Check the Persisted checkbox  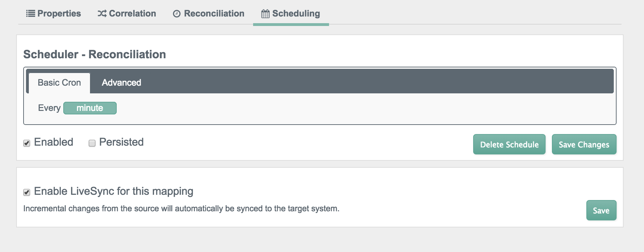tap(92, 143)
